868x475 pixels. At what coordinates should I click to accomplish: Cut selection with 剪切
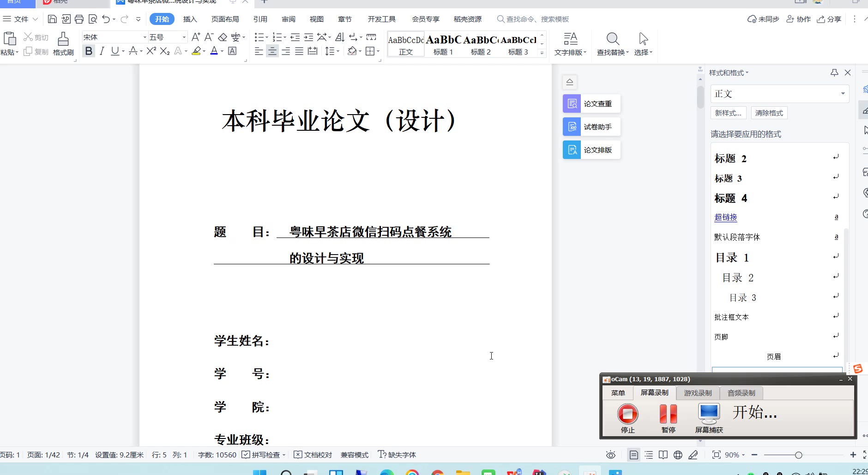(x=36, y=37)
